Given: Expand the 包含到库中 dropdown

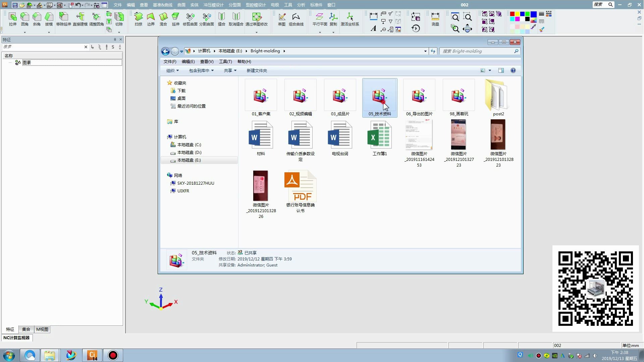Looking at the screenshot, I should 201,70.
